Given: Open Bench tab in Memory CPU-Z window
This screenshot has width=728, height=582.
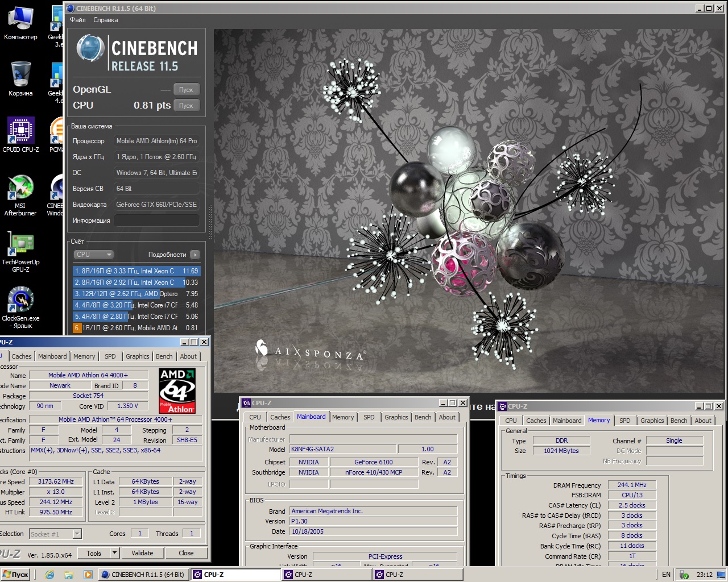Looking at the screenshot, I should point(679,421).
